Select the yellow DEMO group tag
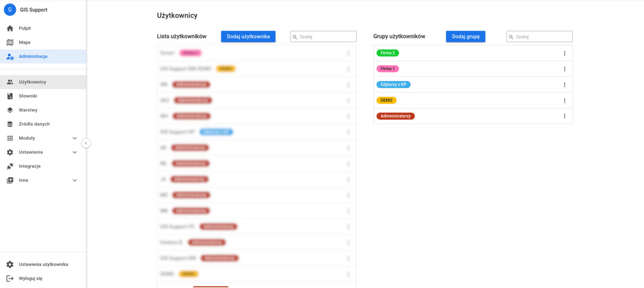The image size is (644, 288). tap(386, 101)
